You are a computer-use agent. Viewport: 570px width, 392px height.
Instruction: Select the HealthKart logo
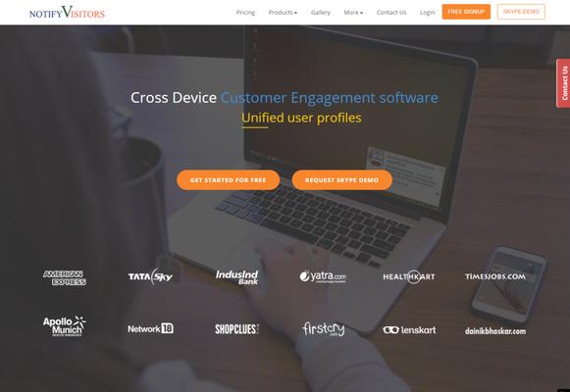coord(408,277)
